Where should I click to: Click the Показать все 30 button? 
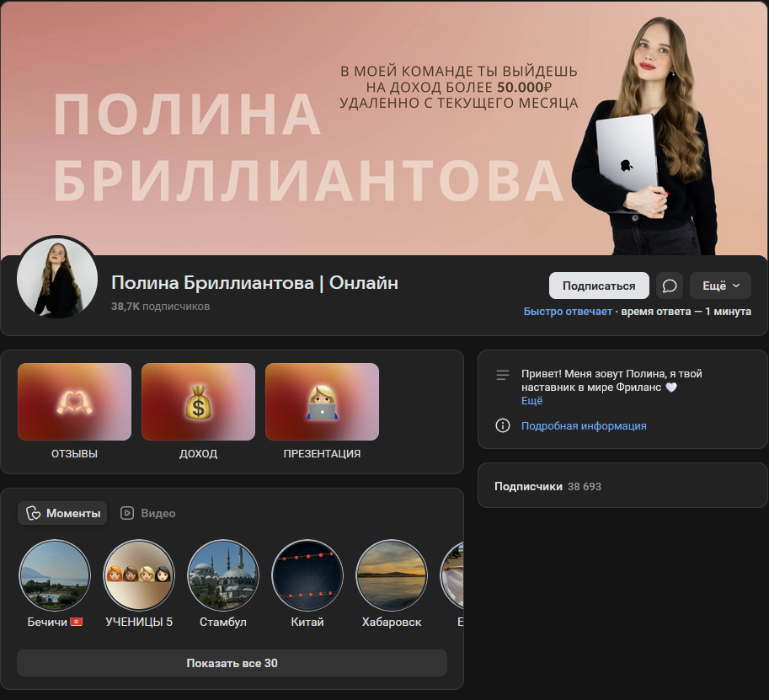click(x=232, y=663)
